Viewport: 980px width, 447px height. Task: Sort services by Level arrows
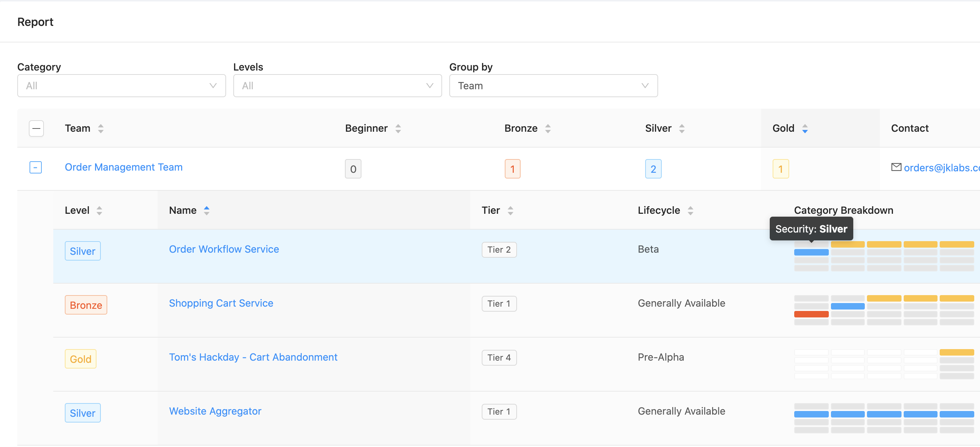click(x=99, y=211)
